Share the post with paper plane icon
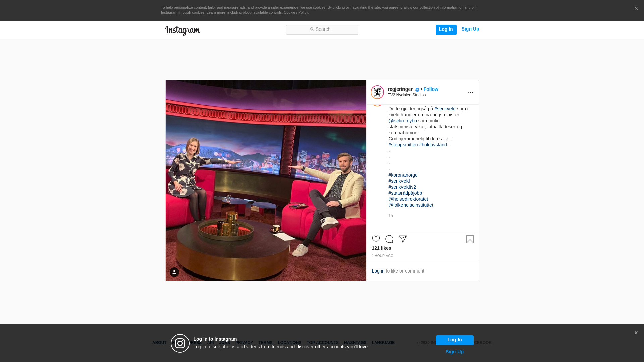644x362 pixels. [x=402, y=239]
